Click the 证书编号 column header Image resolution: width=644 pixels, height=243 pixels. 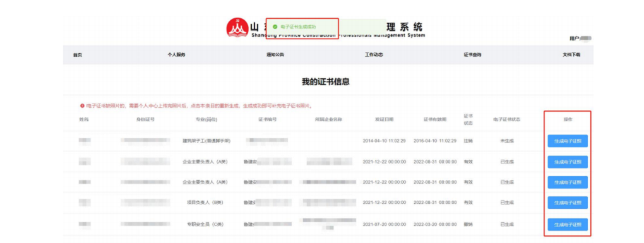click(267, 119)
